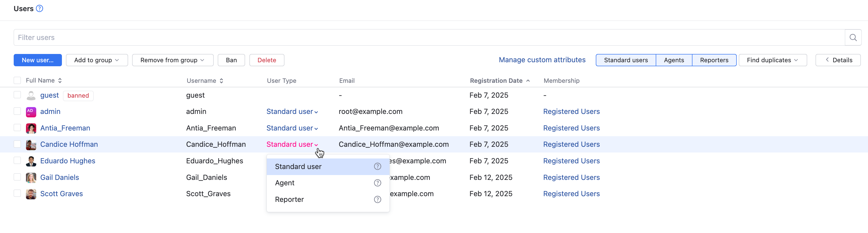
Task: Open the Details side panel
Action: [x=838, y=60]
